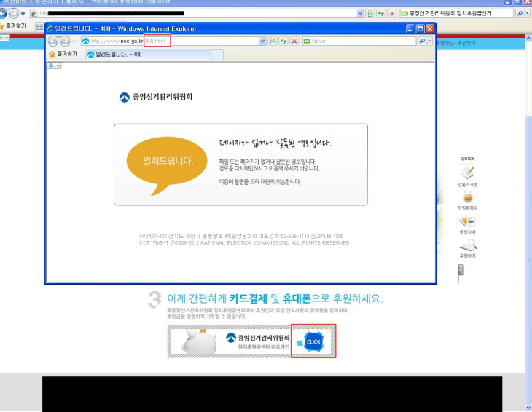The width and height of the screenshot is (532, 412).
Task: Open the 후원하기 book icon
Action: point(467,245)
